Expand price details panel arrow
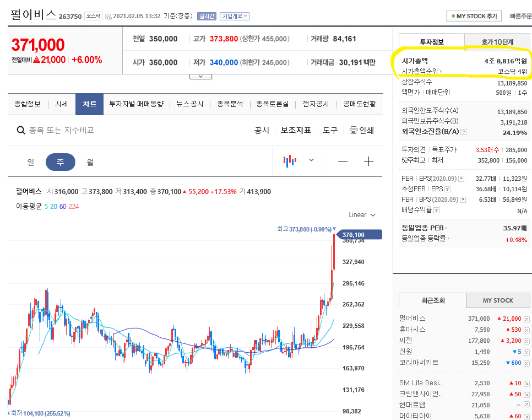 click(x=200, y=76)
